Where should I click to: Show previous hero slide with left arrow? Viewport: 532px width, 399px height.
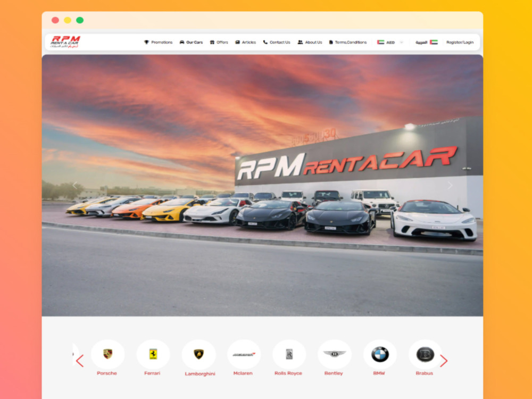75,185
